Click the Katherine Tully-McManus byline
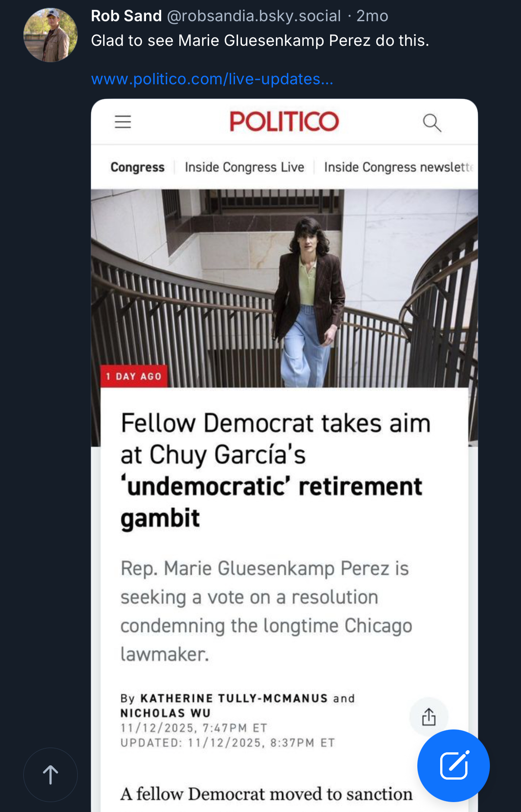This screenshot has height=812, width=521. click(x=234, y=698)
